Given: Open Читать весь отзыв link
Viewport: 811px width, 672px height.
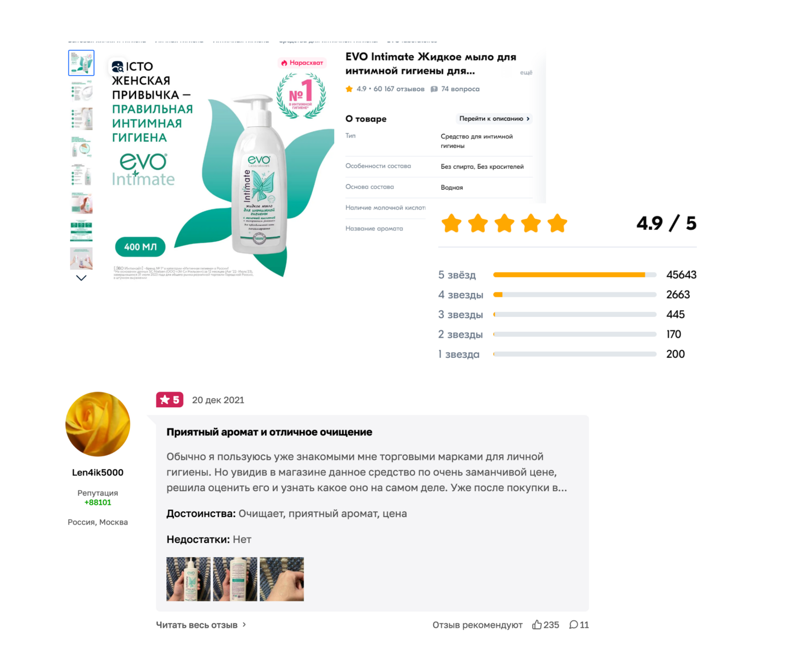Looking at the screenshot, I should point(201,625).
